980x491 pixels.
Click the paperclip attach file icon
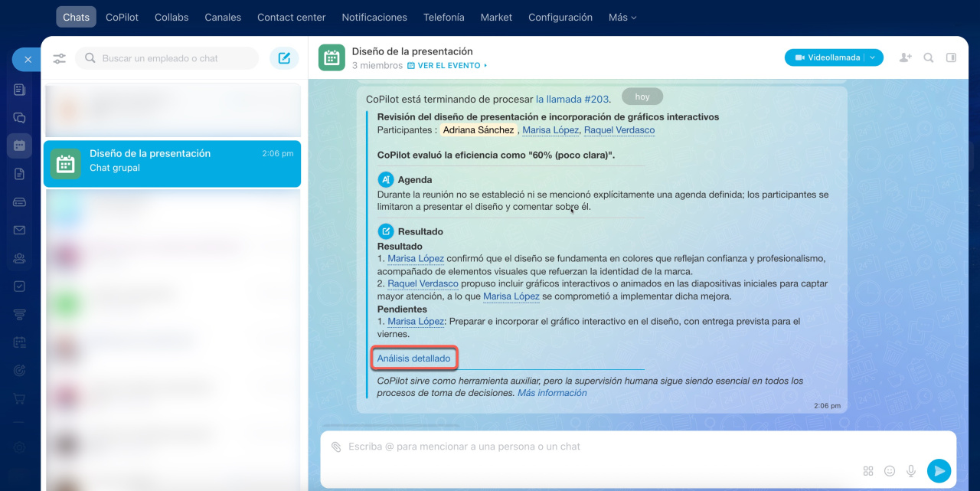336,447
